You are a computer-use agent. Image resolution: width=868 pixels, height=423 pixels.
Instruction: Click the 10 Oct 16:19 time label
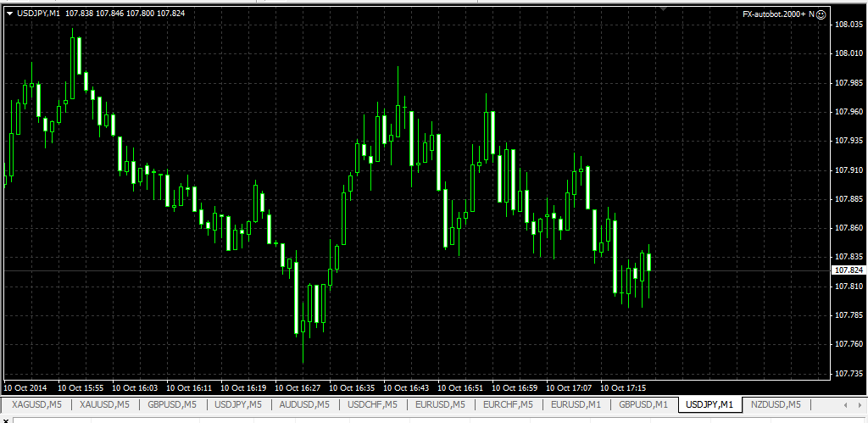(243, 387)
